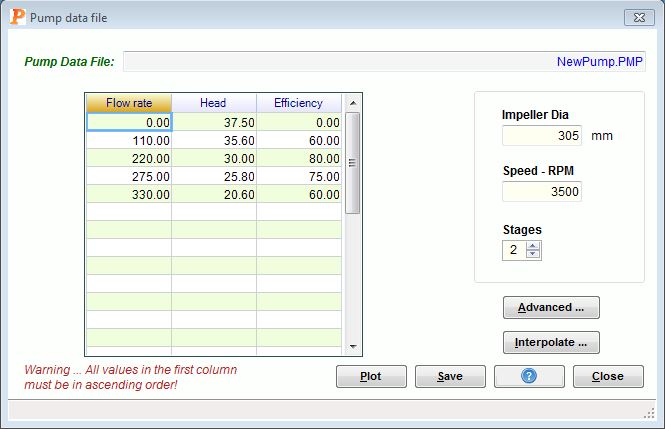Select head cell 25.80

(214, 176)
